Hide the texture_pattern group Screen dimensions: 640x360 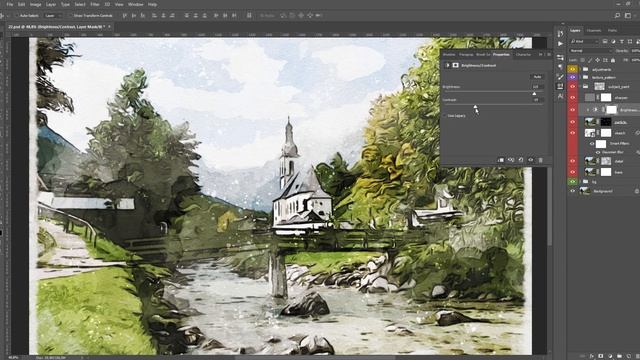(x=573, y=77)
